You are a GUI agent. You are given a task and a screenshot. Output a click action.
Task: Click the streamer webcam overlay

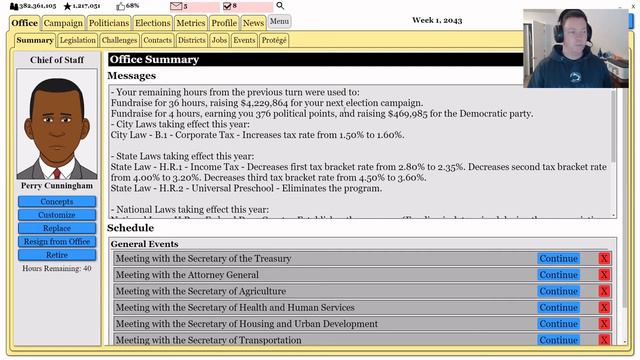tap(576, 49)
